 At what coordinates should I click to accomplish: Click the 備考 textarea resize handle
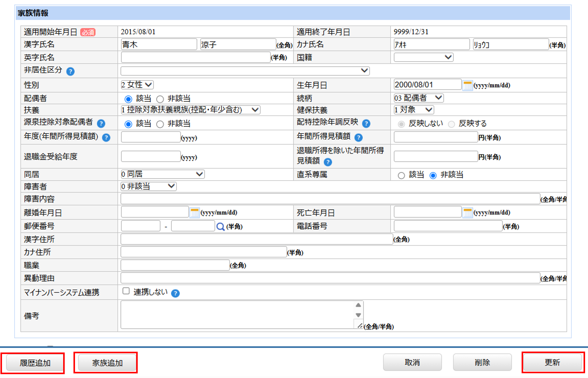tap(360, 326)
